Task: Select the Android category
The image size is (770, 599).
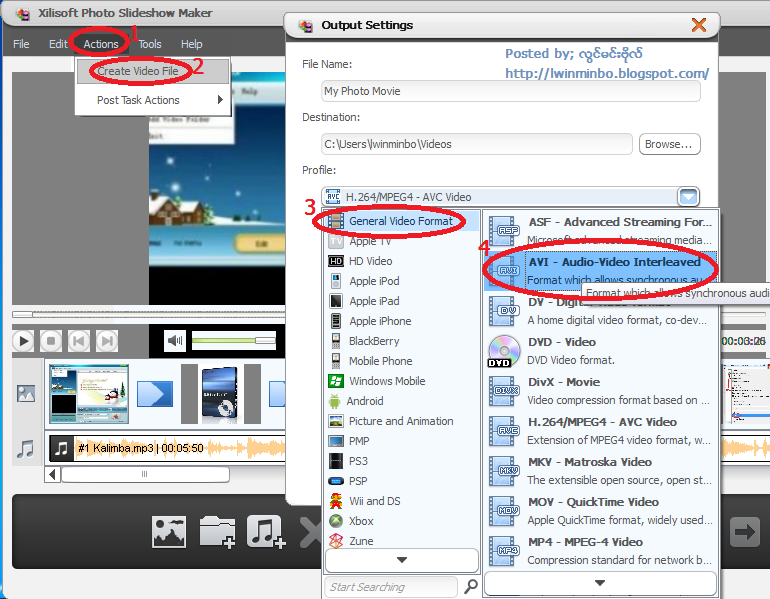Action: 401,401
